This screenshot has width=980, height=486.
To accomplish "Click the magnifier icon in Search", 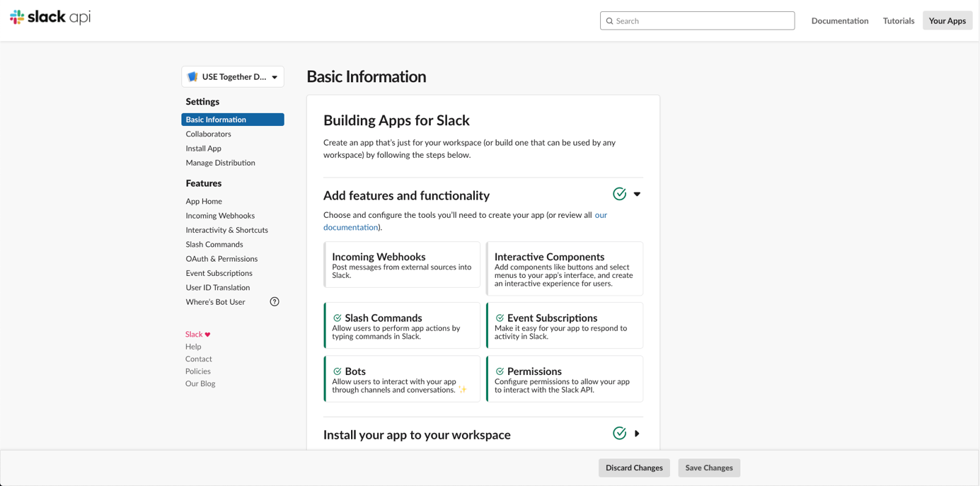I will 609,21.
